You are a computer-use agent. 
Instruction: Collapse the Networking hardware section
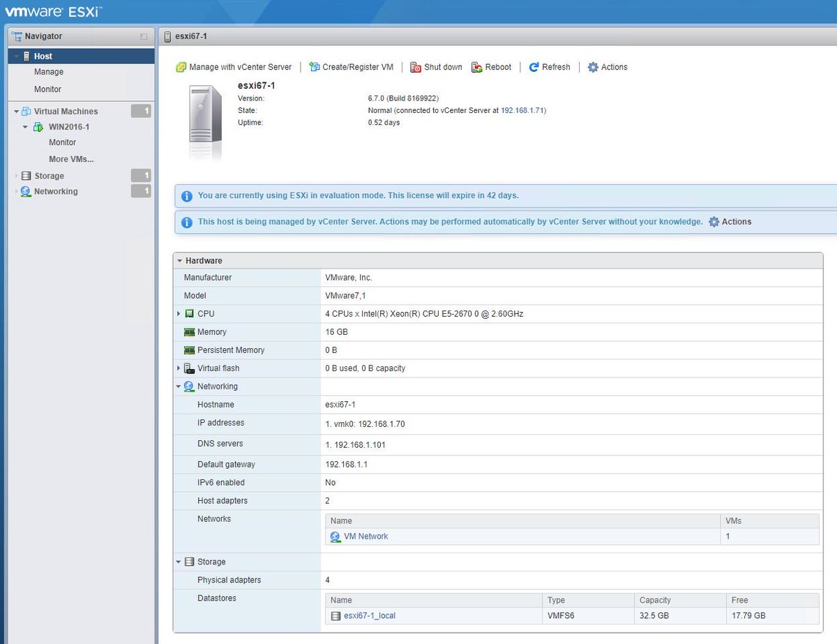[x=178, y=387]
